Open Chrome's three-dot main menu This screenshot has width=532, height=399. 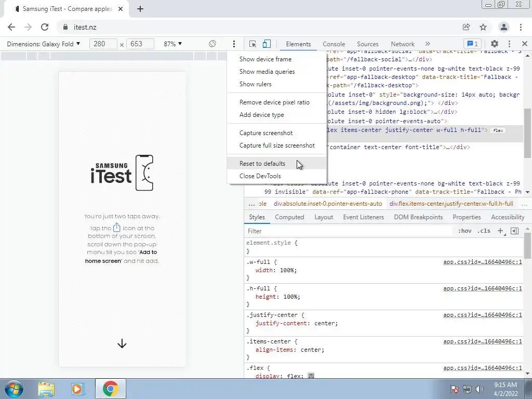[521, 27]
